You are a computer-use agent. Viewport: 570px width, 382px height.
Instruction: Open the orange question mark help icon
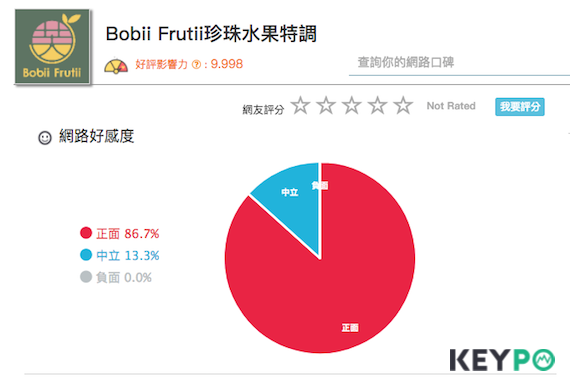(196, 65)
